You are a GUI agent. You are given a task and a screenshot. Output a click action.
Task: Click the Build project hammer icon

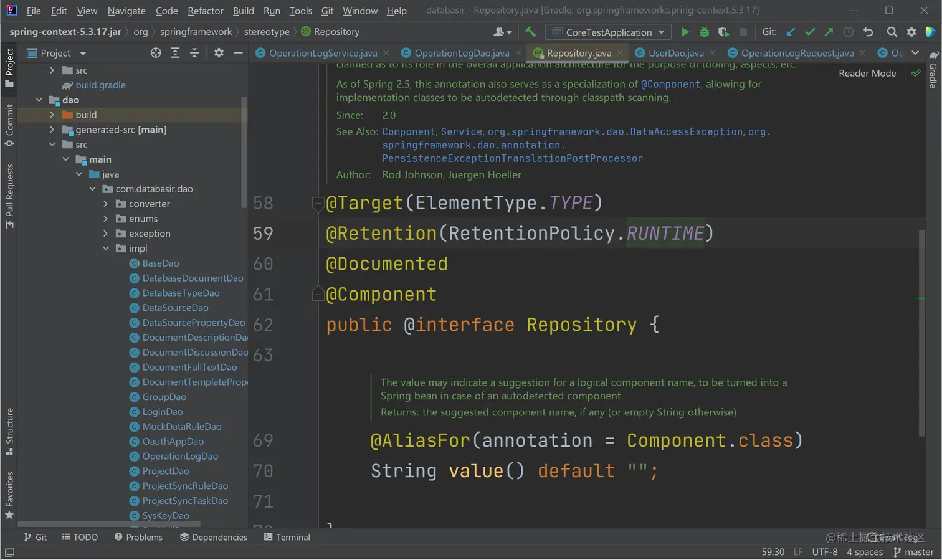pos(530,32)
